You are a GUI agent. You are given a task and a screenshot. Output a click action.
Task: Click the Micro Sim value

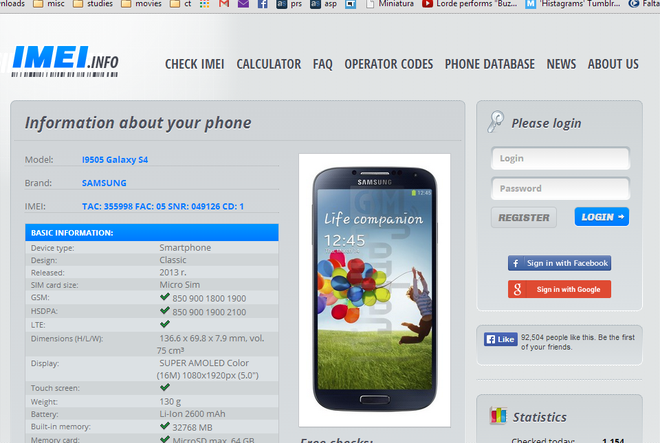(x=180, y=285)
